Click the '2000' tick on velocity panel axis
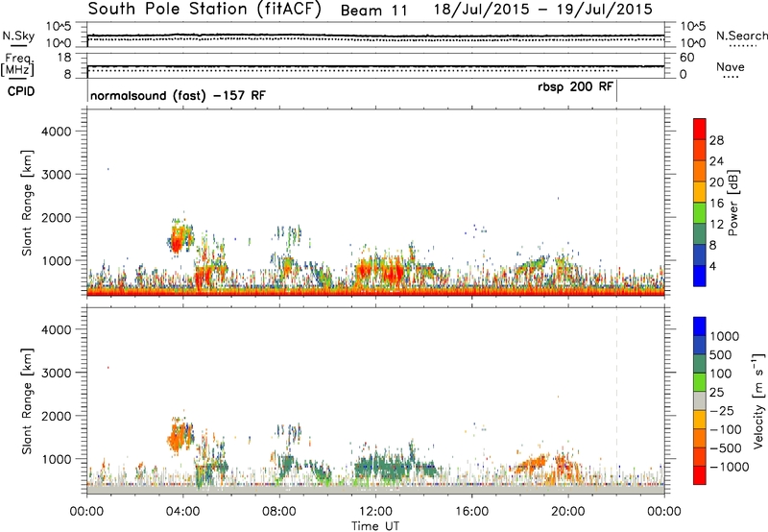This screenshot has width=768, height=532. pos(56,416)
